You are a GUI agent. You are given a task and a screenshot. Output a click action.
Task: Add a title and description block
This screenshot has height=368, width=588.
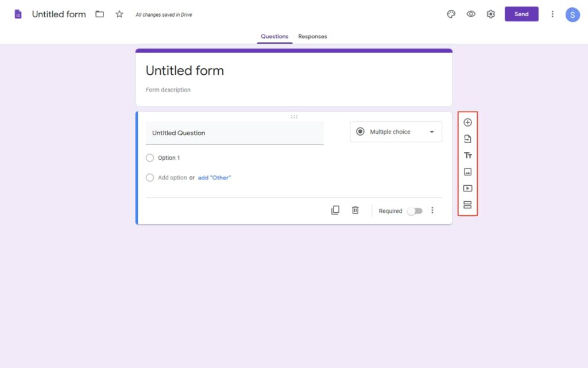[x=467, y=155]
